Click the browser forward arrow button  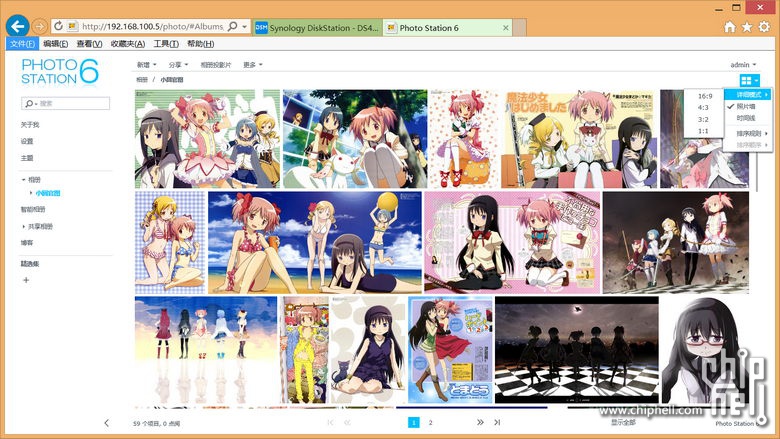tap(40, 26)
